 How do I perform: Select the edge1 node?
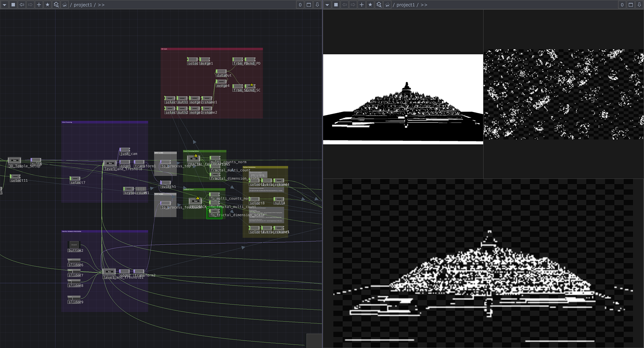coord(125,162)
